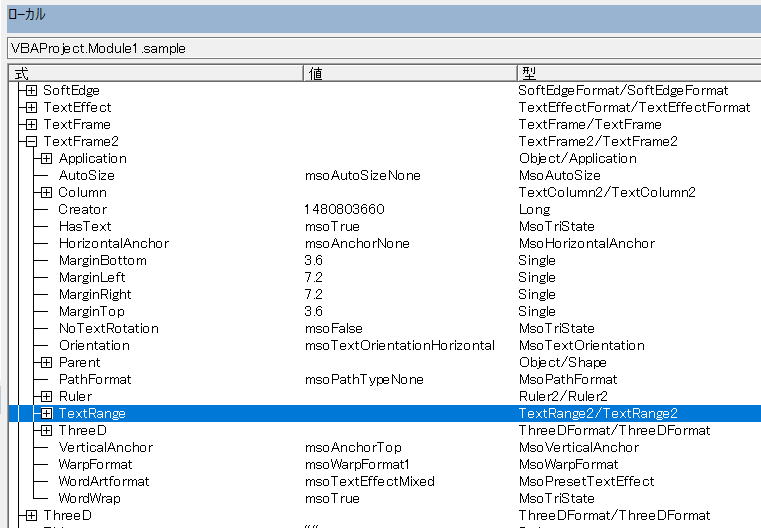The height and width of the screenshot is (528, 761).
Task: Expand the TextEffect tree node
Action: (x=31, y=107)
